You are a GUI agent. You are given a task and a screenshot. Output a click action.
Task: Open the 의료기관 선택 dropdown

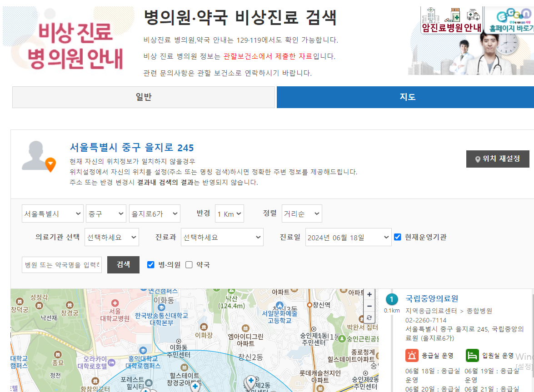click(x=111, y=237)
